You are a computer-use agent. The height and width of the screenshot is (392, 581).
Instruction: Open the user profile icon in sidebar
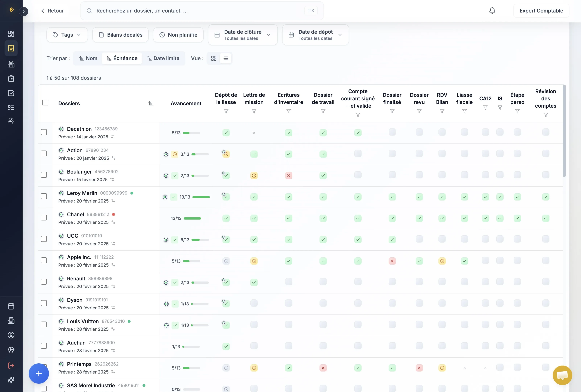click(x=11, y=335)
